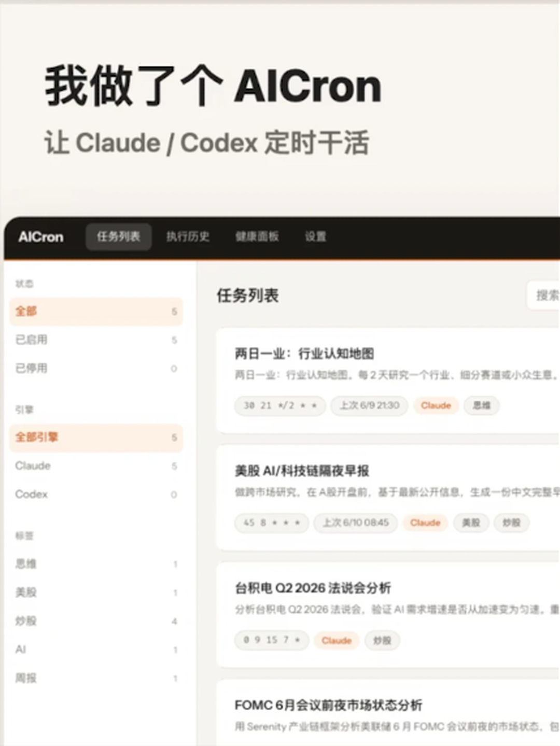This screenshot has width=560, height=746.
Task: Click the 做跨市场研究 description text
Action: pos(397,492)
